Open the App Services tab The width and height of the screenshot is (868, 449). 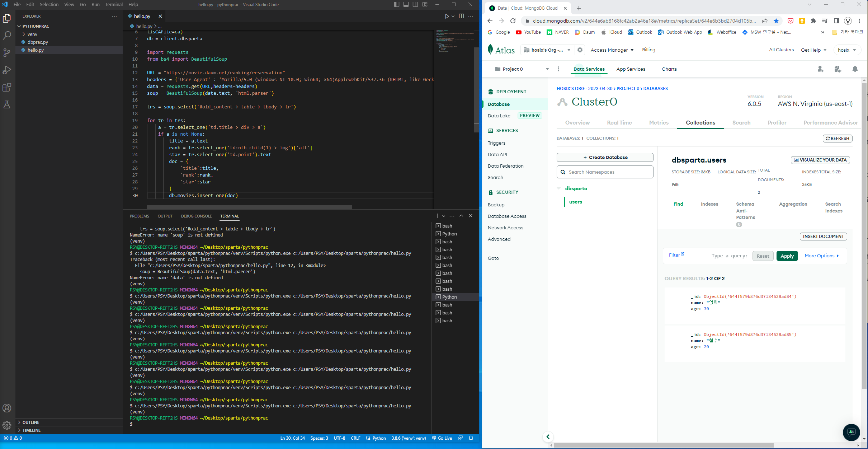point(631,69)
